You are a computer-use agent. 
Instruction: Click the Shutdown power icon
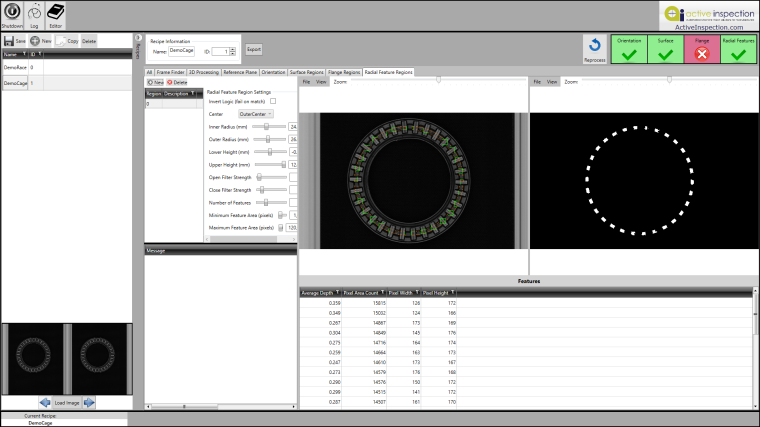click(x=13, y=13)
